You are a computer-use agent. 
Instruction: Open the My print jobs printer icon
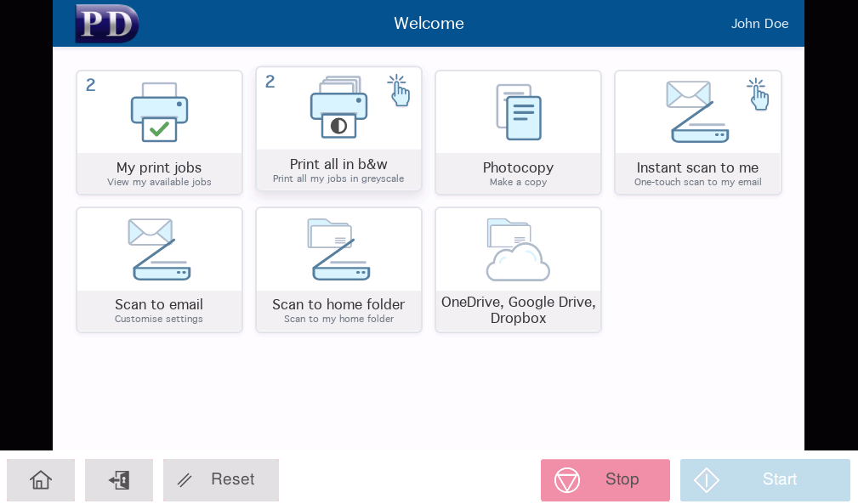[159, 112]
